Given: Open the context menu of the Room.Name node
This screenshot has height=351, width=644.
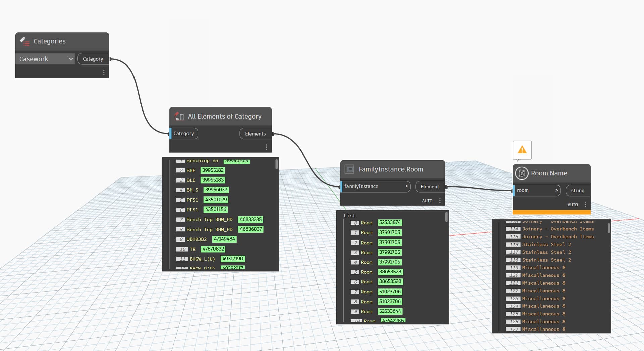Looking at the screenshot, I should (x=586, y=204).
